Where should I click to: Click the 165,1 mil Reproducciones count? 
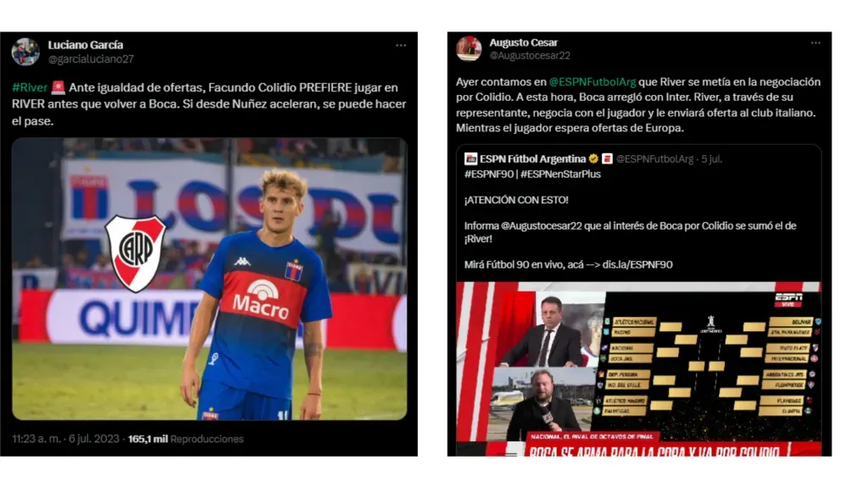tap(186, 439)
